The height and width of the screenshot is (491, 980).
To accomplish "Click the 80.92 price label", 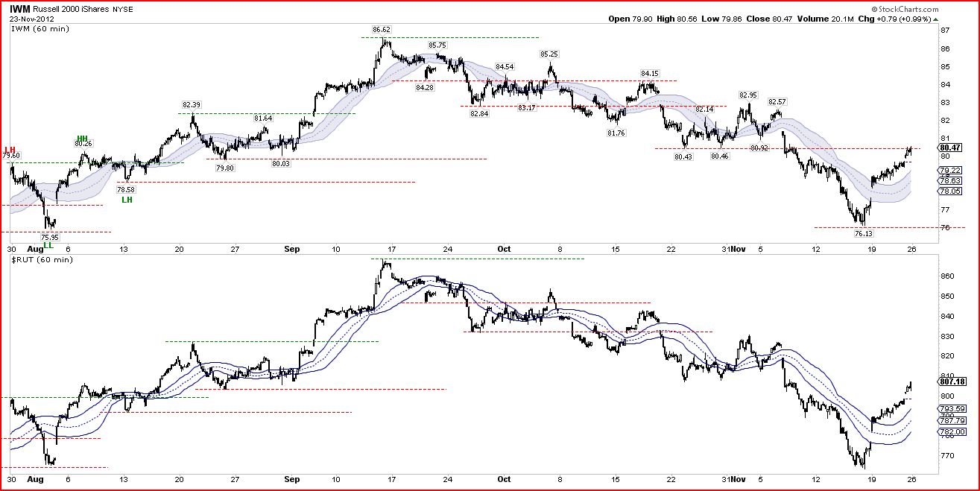I will pyautogui.click(x=759, y=148).
